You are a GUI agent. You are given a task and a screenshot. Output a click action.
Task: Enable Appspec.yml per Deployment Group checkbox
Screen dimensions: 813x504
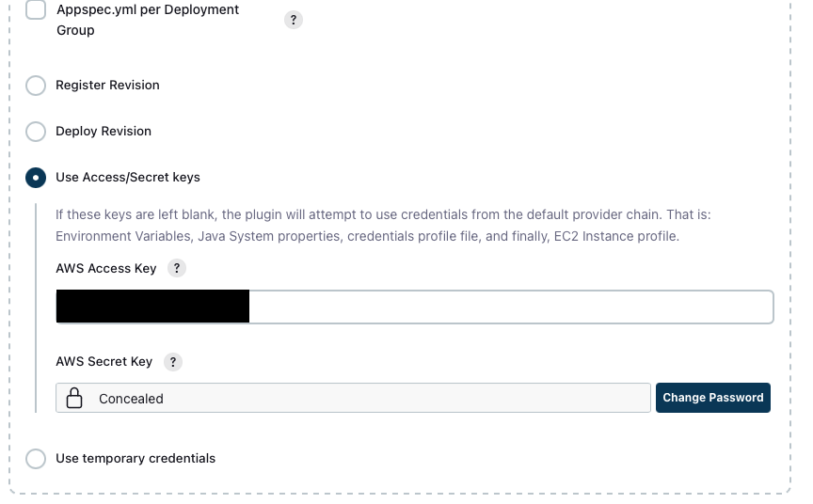pyautogui.click(x=36, y=9)
